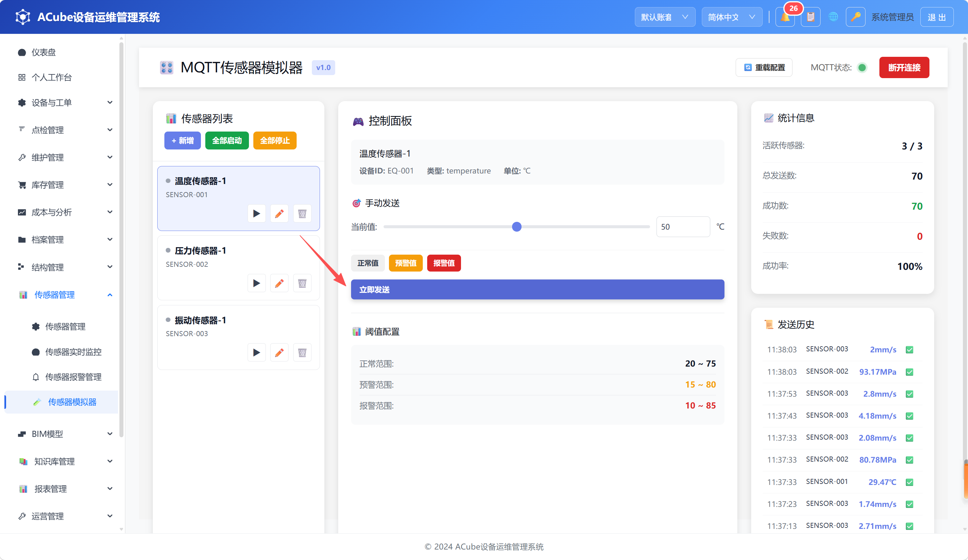The image size is (968, 560).
Task: Open the 默认账套 dropdown
Action: 665,17
